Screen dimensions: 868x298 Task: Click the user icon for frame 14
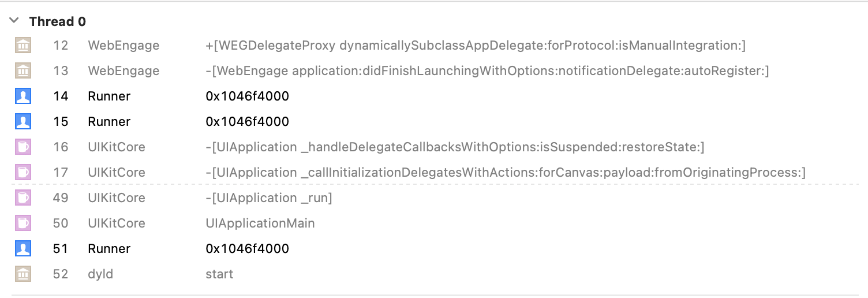(x=23, y=96)
